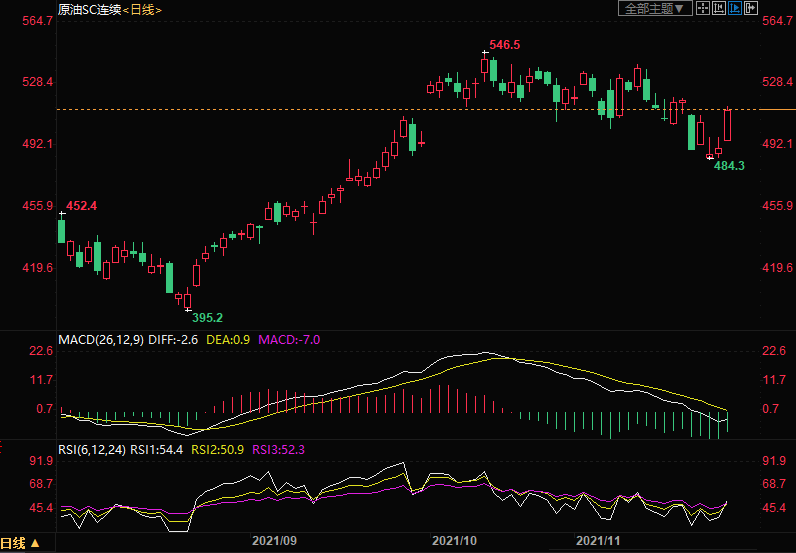Image resolution: width=796 pixels, height=553 pixels.
Task: Click the range measure icon in top toolbar
Action: (x=719, y=9)
